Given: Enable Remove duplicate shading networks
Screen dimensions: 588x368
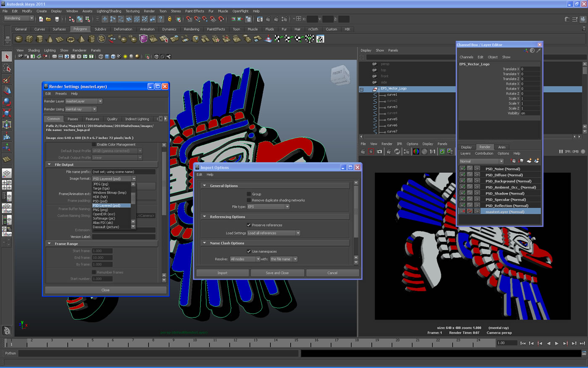Looking at the screenshot, I should [x=249, y=200].
